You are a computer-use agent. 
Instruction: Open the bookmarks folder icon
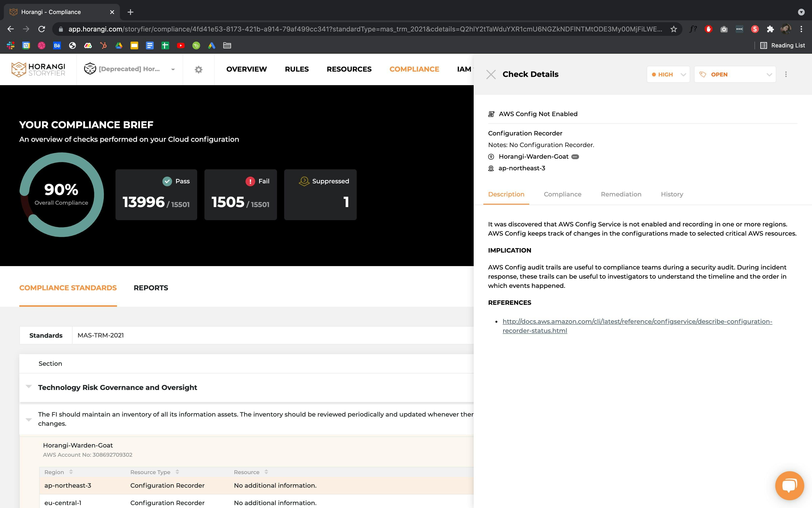(x=227, y=45)
